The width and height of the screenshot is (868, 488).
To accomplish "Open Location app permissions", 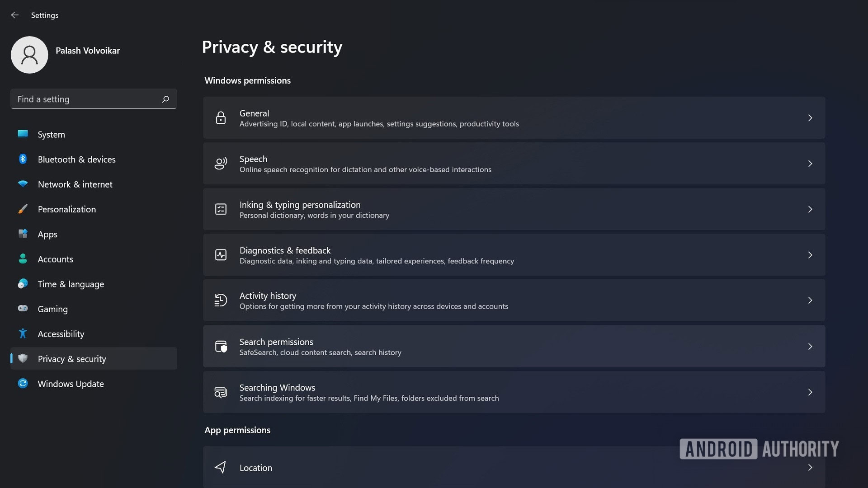I will coord(514,467).
